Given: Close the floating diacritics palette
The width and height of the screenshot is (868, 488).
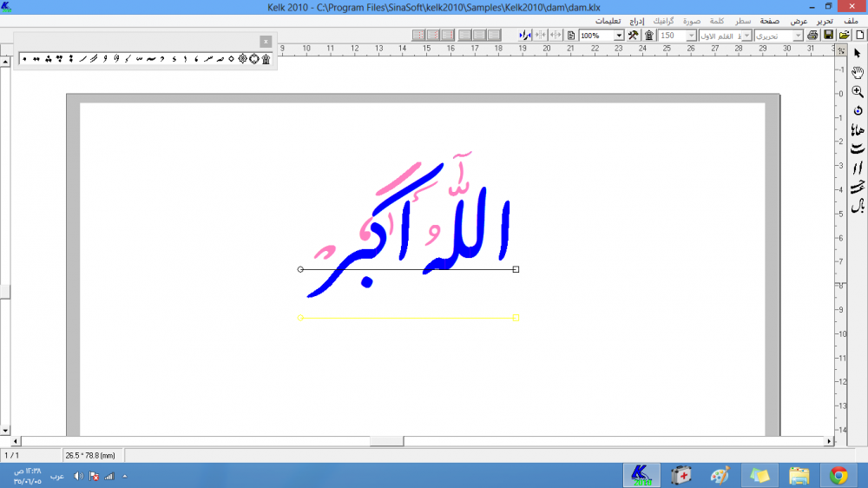Looking at the screenshot, I should click(266, 41).
